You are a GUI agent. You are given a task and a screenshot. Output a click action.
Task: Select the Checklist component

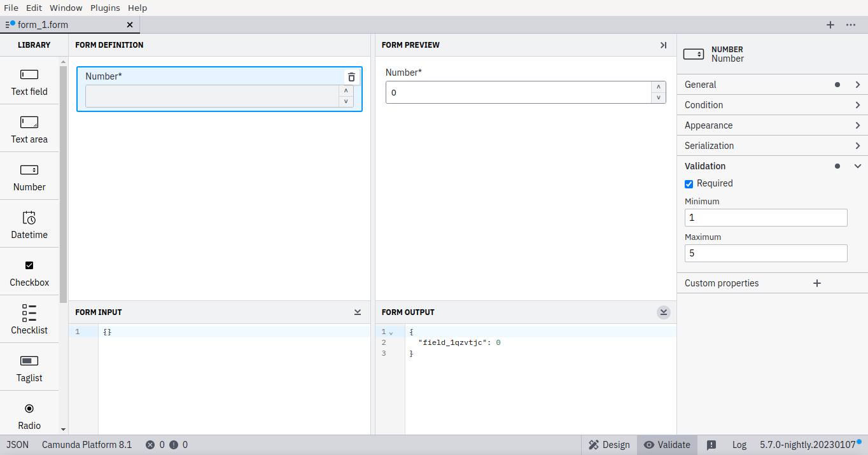click(x=29, y=319)
